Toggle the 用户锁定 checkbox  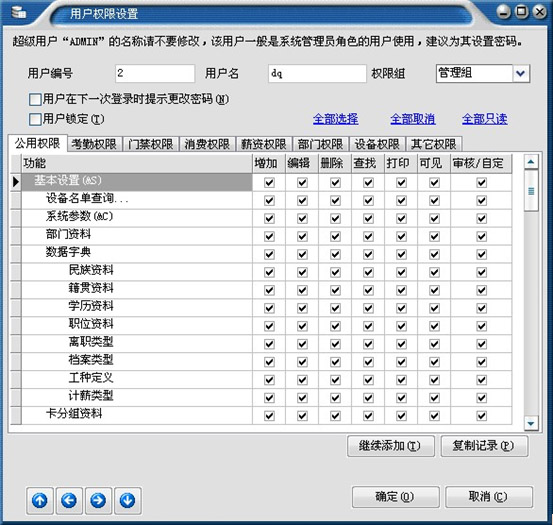pyautogui.click(x=35, y=119)
